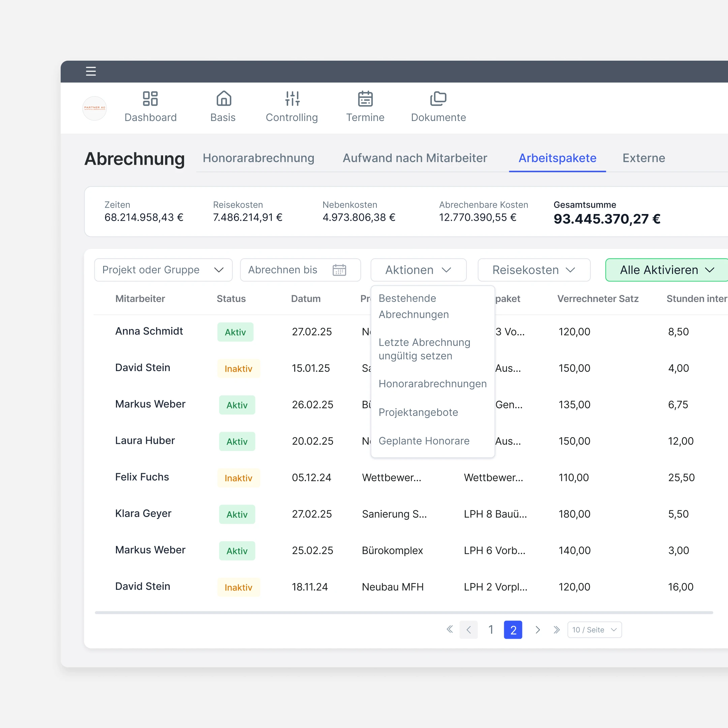
Task: Jump to last page double-arrow
Action: coord(556,629)
